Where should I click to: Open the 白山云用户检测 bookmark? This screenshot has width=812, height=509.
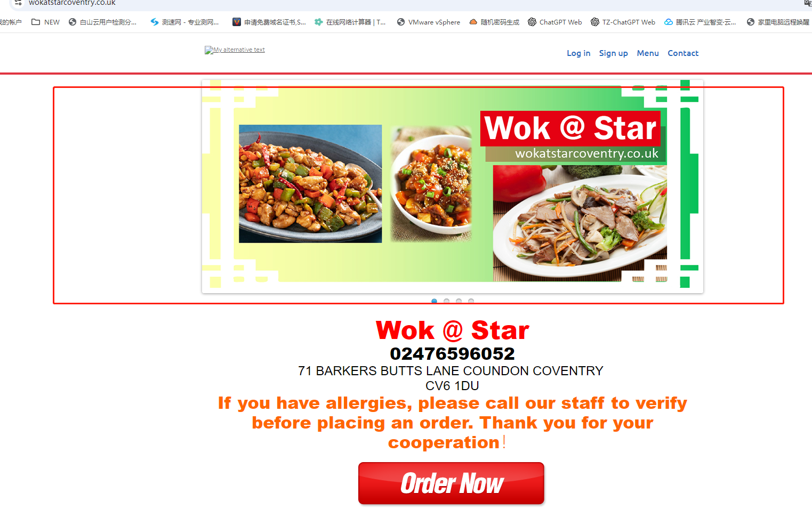click(102, 22)
